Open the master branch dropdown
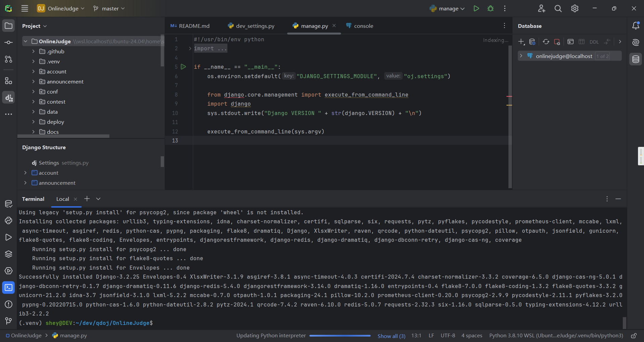 click(109, 8)
